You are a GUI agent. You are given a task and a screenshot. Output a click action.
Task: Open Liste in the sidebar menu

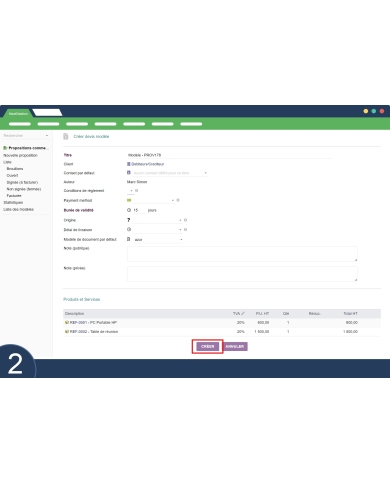(7, 162)
